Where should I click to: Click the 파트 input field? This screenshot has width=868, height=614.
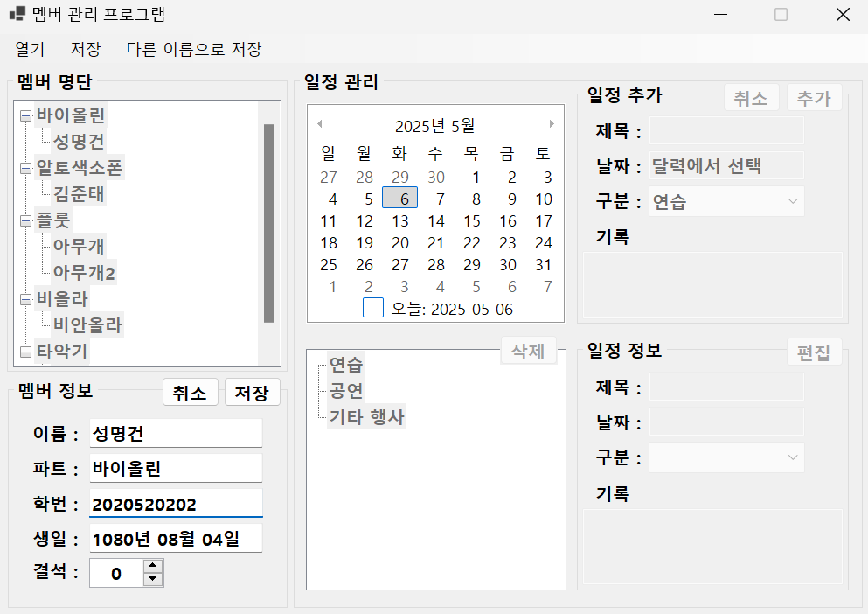pyautogui.click(x=176, y=468)
